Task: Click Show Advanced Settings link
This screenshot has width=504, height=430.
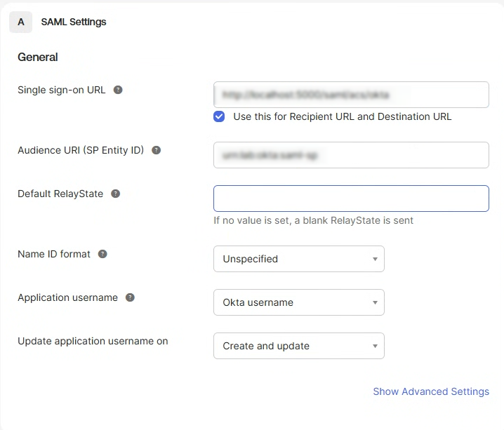Action: (x=431, y=391)
